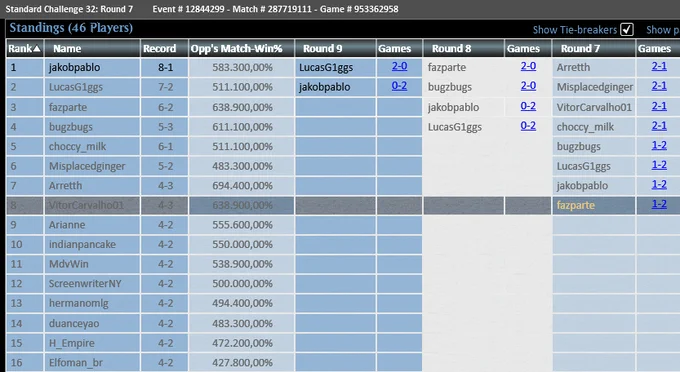
Task: Sort by the Rank column header
Action: [x=25, y=49]
